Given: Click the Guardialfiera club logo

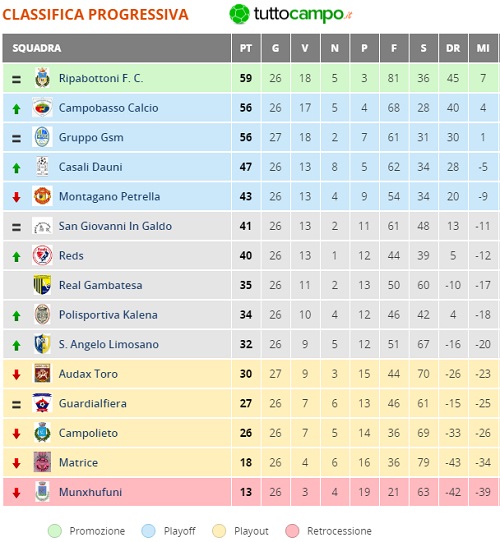Looking at the screenshot, I should (x=42, y=403).
